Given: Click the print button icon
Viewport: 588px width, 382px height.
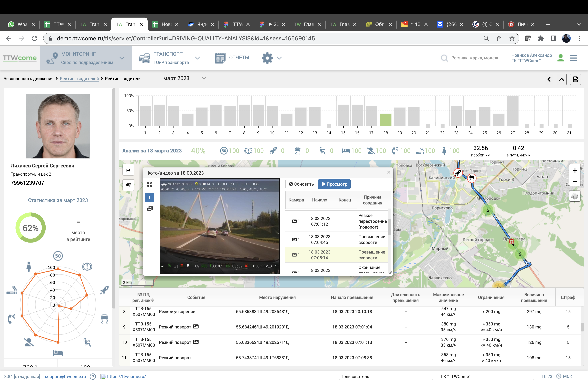Looking at the screenshot, I should pyautogui.click(x=575, y=79).
